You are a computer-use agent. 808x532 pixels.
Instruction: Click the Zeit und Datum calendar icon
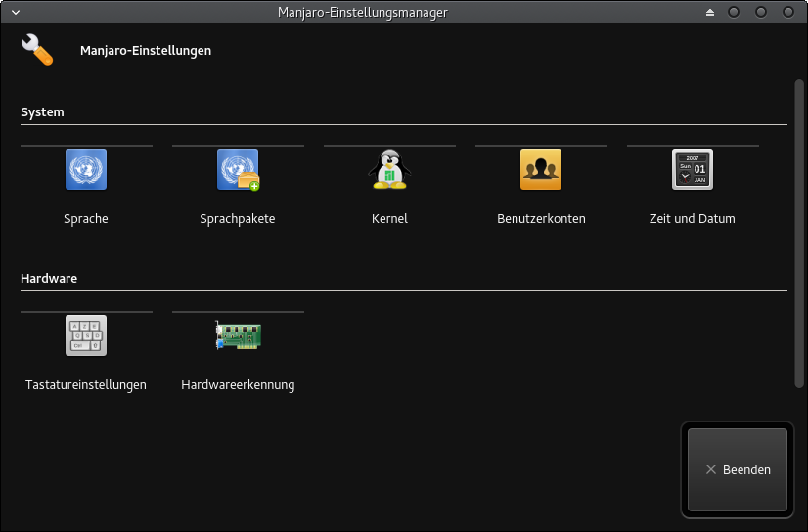693,169
